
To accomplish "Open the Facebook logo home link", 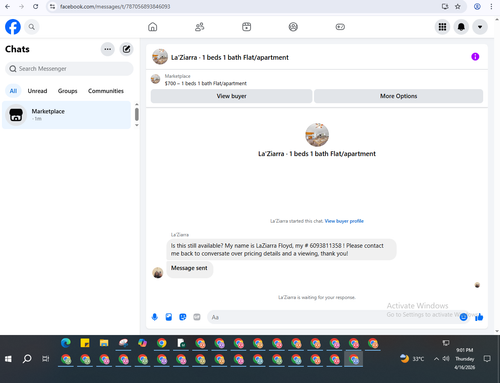I will click(13, 27).
